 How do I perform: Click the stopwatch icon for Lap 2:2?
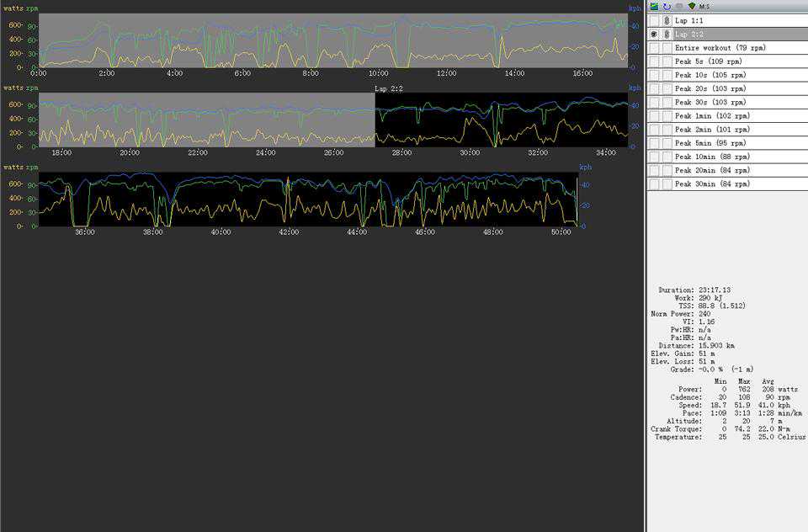(667, 35)
